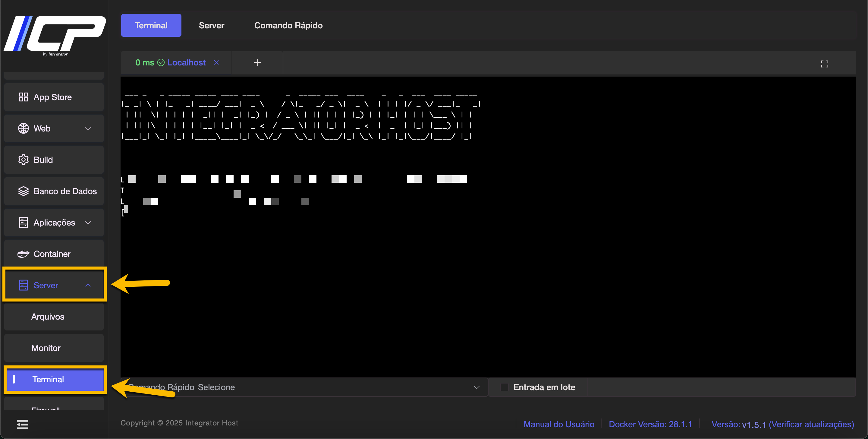The image size is (868, 439).
Task: Expand the Aplicações submenu chevron
Action: pyautogui.click(x=88, y=223)
